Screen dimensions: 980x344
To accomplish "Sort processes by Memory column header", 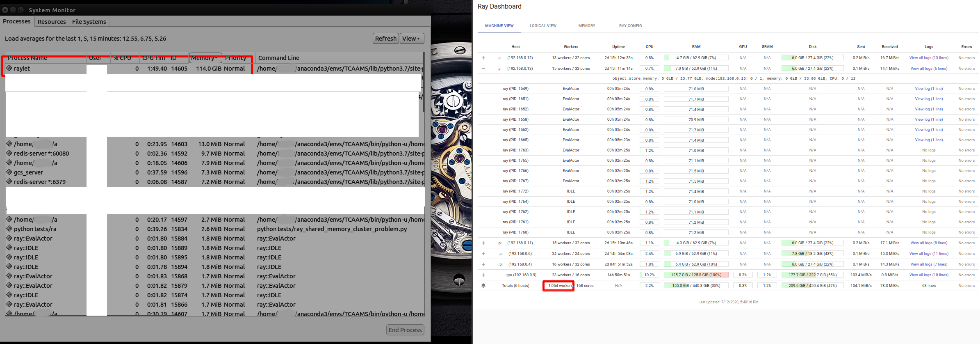I will [x=205, y=58].
